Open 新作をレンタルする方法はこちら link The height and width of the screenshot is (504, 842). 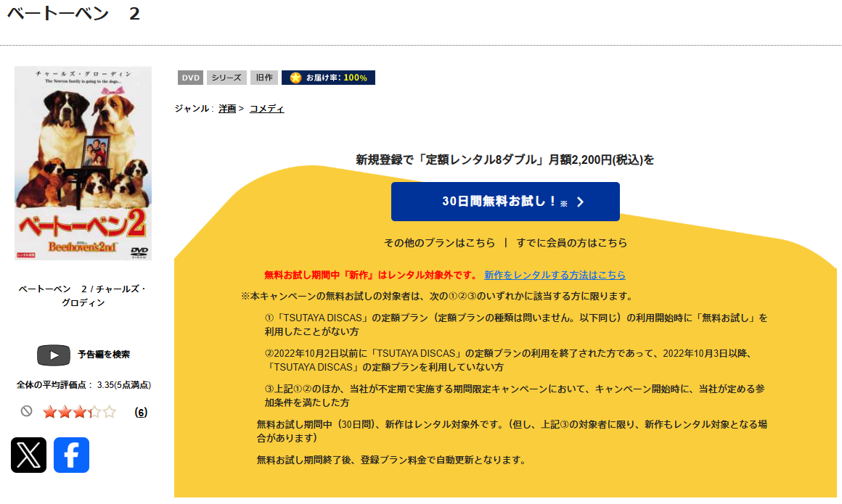[555, 275]
